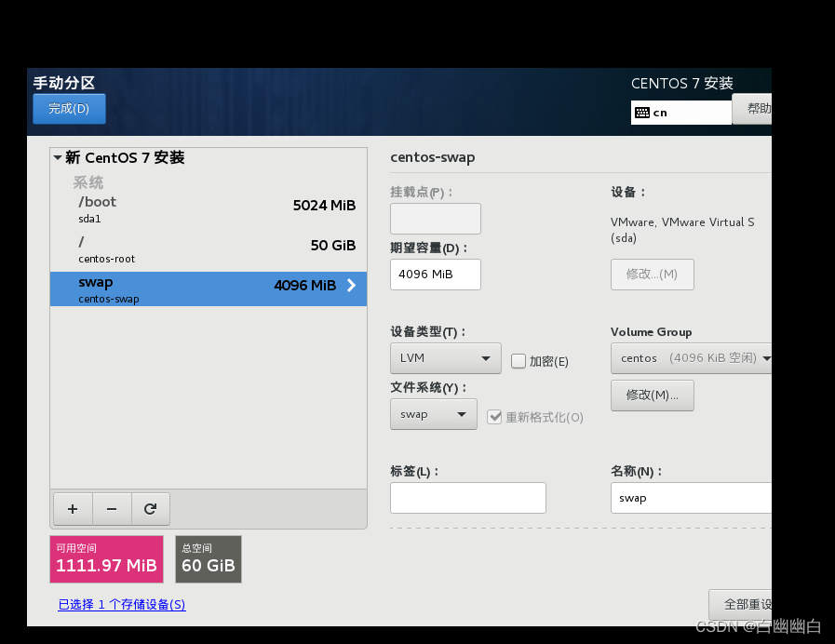Click the minus icon to remove the selected partition
835x644 pixels.
[112, 509]
